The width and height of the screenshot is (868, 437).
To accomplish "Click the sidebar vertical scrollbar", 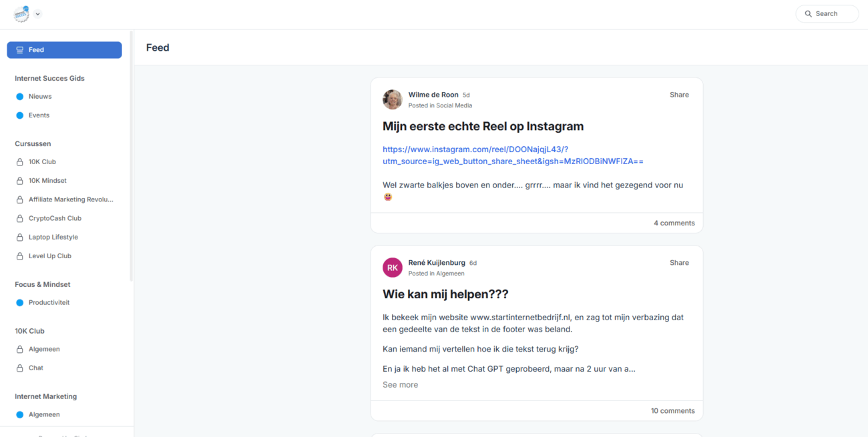I will 132,157.
